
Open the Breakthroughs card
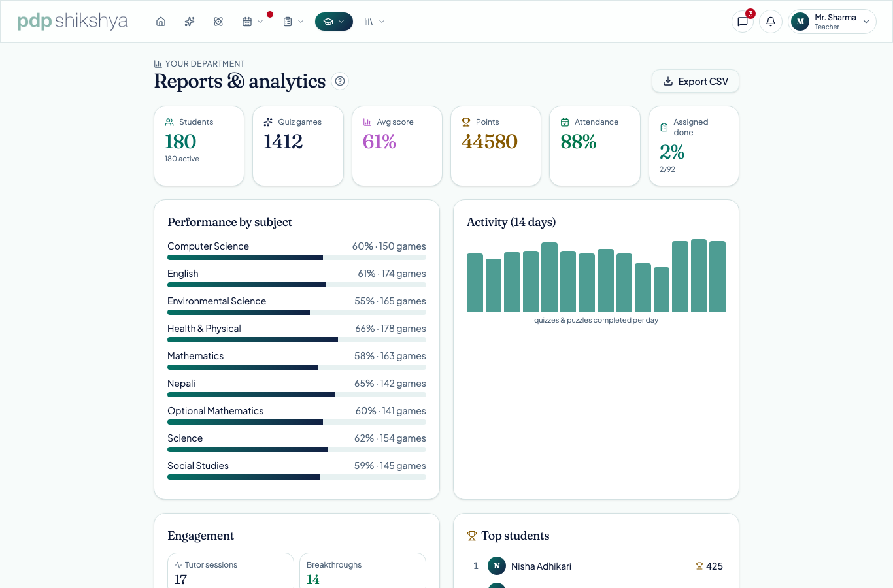(363, 571)
